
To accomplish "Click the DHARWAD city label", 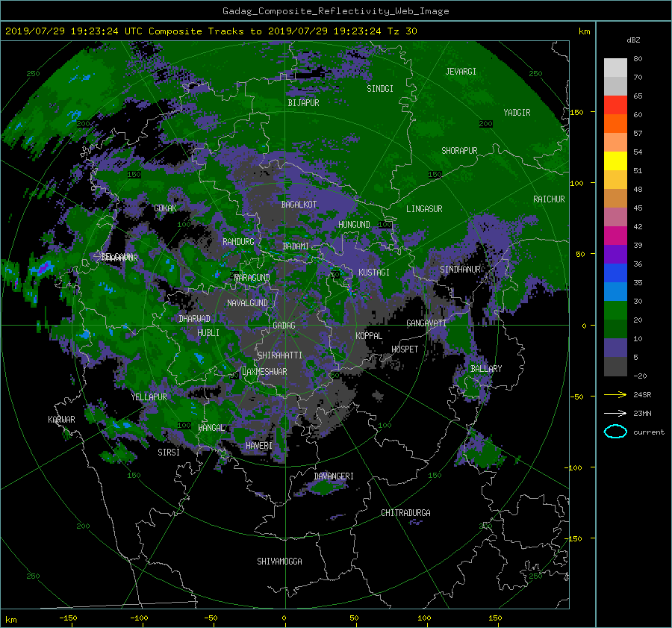I will tap(194, 319).
